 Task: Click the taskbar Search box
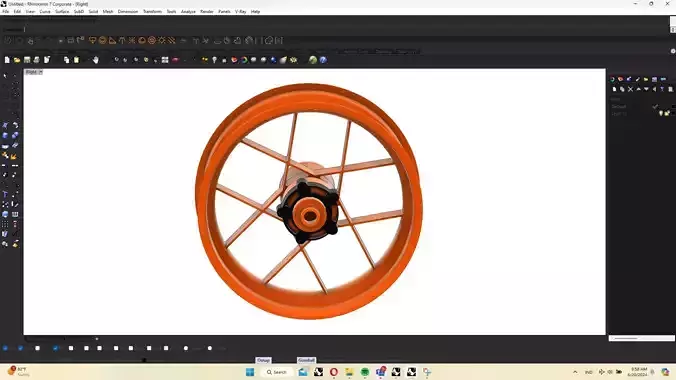coord(276,372)
